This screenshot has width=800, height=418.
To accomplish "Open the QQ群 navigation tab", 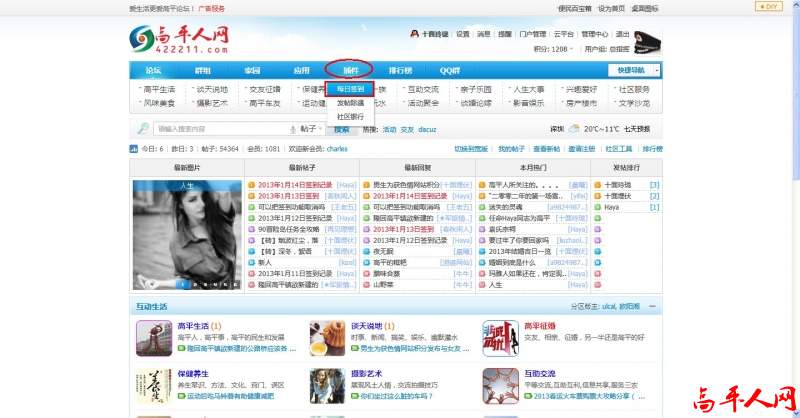I will point(449,70).
